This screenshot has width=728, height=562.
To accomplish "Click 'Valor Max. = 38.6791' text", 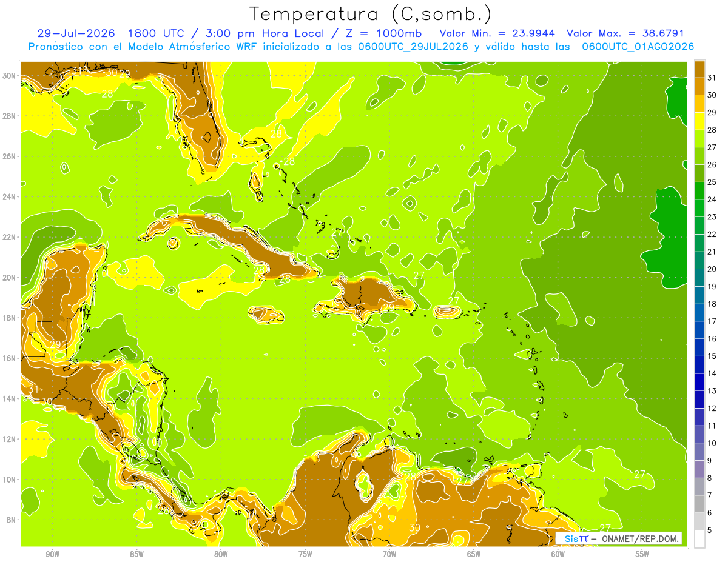I will tap(625, 33).
